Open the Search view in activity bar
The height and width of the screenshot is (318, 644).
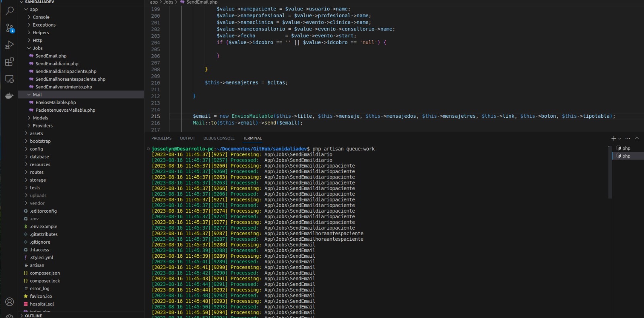click(10, 11)
